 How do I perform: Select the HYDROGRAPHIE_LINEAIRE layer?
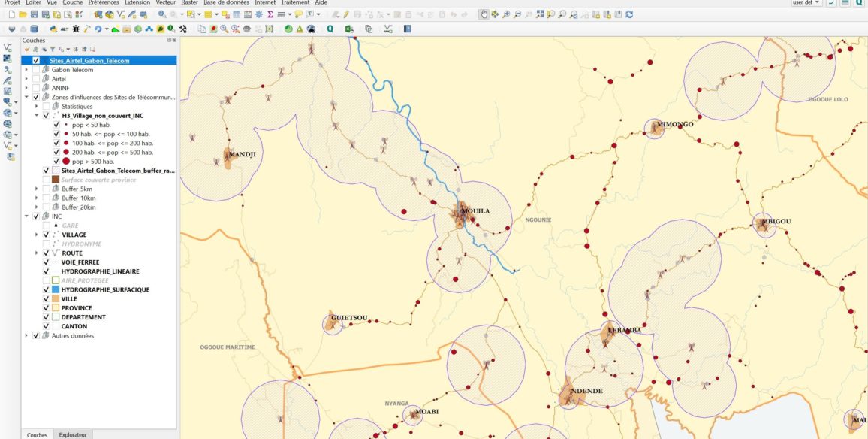pos(100,271)
